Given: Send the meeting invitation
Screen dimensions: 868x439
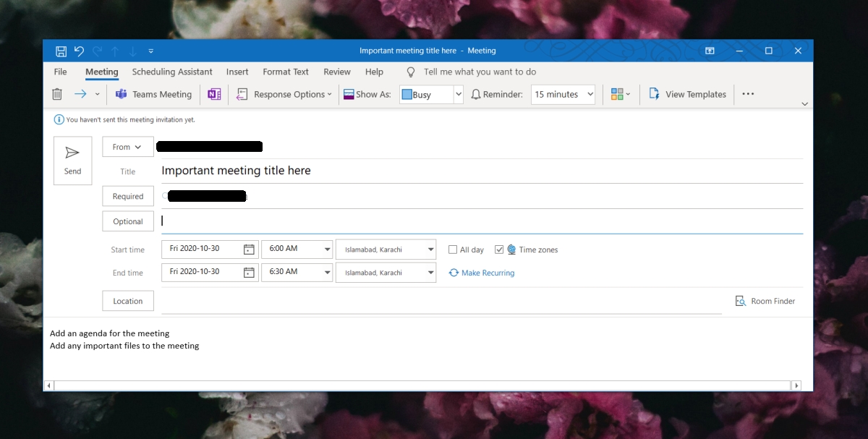Looking at the screenshot, I should point(73,161).
